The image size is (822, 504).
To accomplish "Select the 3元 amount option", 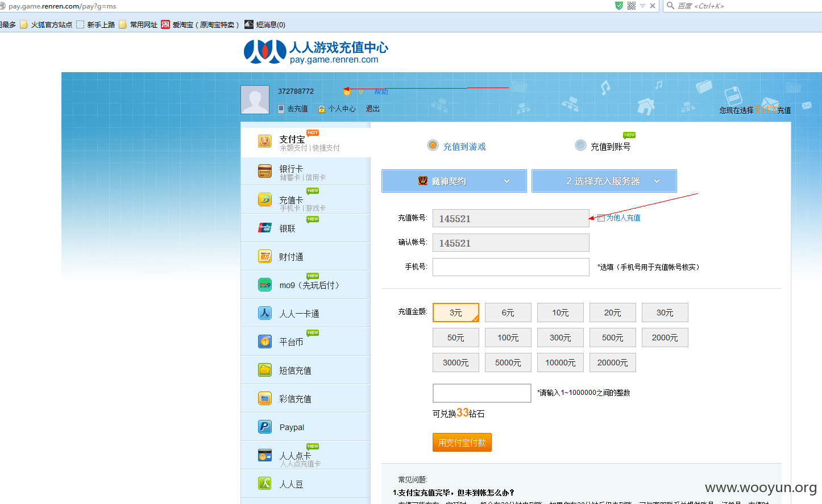I will 456,313.
